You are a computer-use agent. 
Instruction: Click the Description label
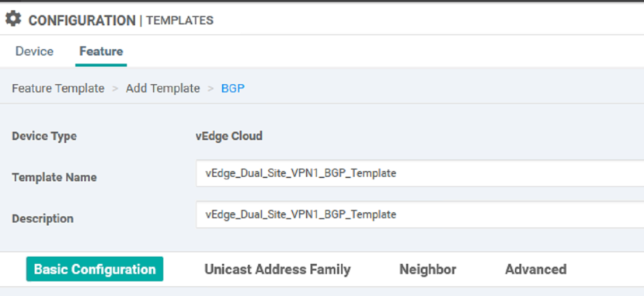click(x=43, y=218)
